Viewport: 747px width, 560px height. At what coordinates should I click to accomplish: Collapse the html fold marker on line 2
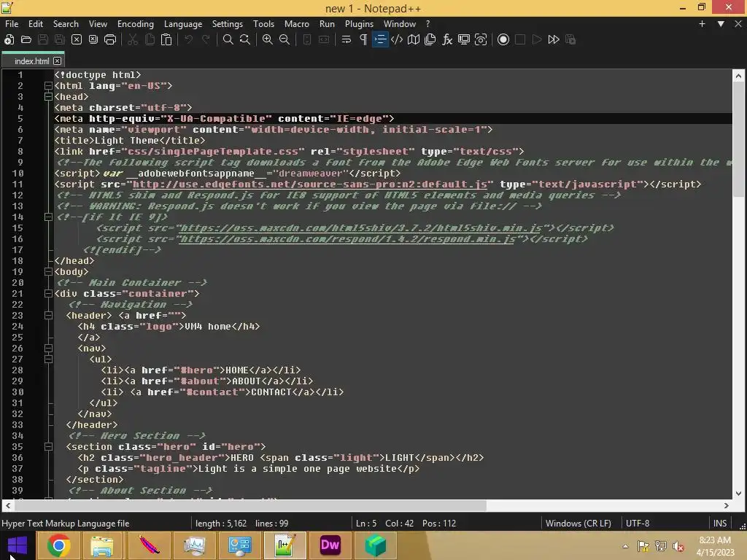coord(48,86)
